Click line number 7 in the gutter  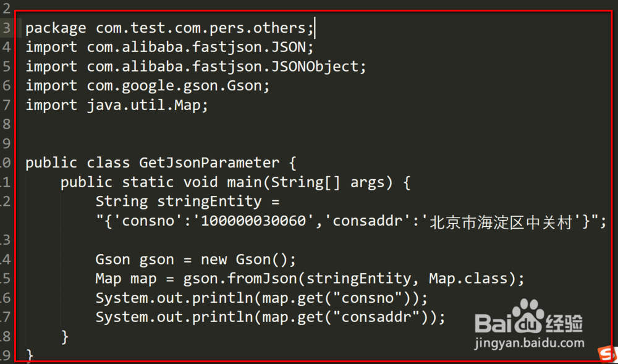[6, 105]
